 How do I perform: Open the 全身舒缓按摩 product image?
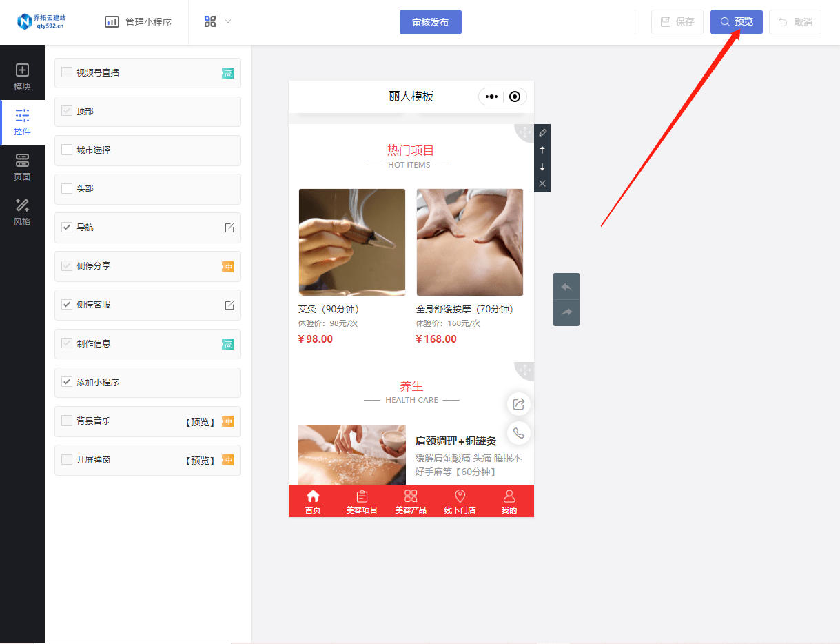470,242
